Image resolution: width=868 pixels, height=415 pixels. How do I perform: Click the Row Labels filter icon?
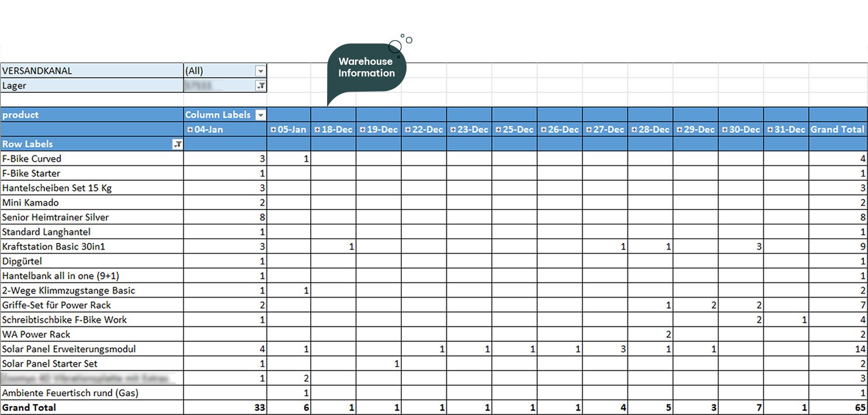coord(178,144)
